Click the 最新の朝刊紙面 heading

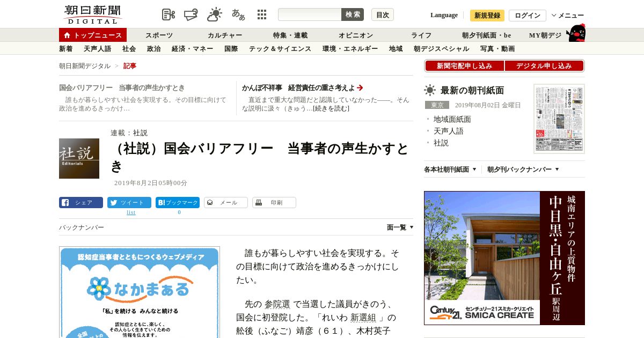coord(472,90)
